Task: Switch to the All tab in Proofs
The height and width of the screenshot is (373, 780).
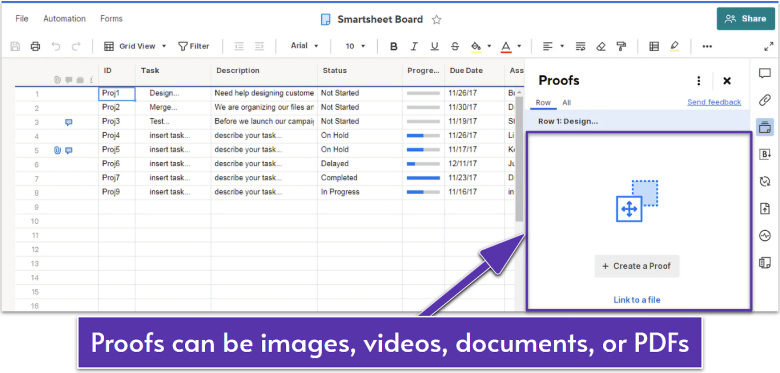Action: pos(567,103)
